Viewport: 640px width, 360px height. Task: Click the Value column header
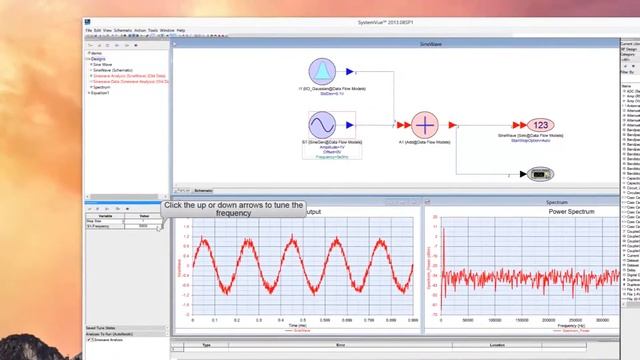pyautogui.click(x=144, y=216)
